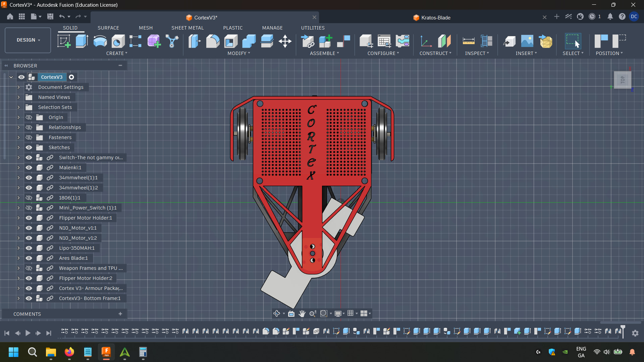Switch to the SURFACE tab
The height and width of the screenshot is (362, 644).
point(108,28)
